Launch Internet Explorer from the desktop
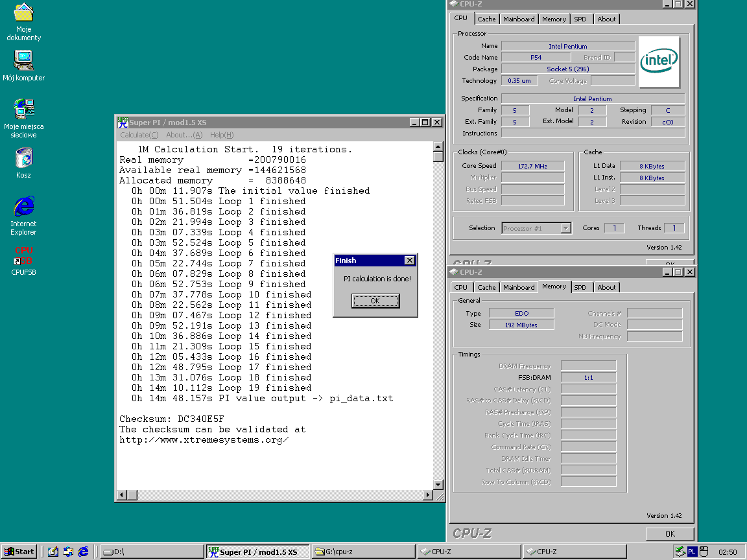The height and width of the screenshot is (560, 747). pyautogui.click(x=23, y=215)
